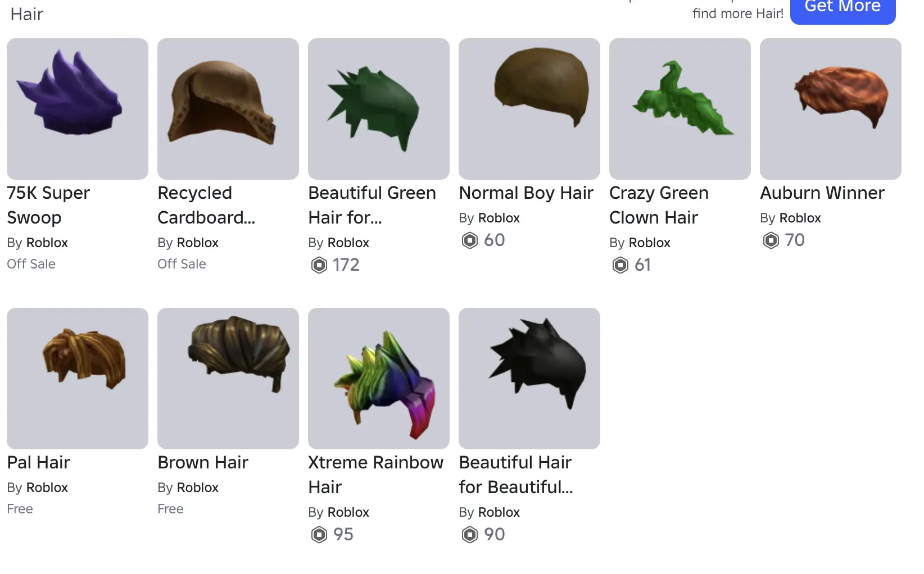Viewport: 924px width, 574px height.
Task: Open the Crazy Green Clown Hair thumbnail
Action: pyautogui.click(x=680, y=109)
